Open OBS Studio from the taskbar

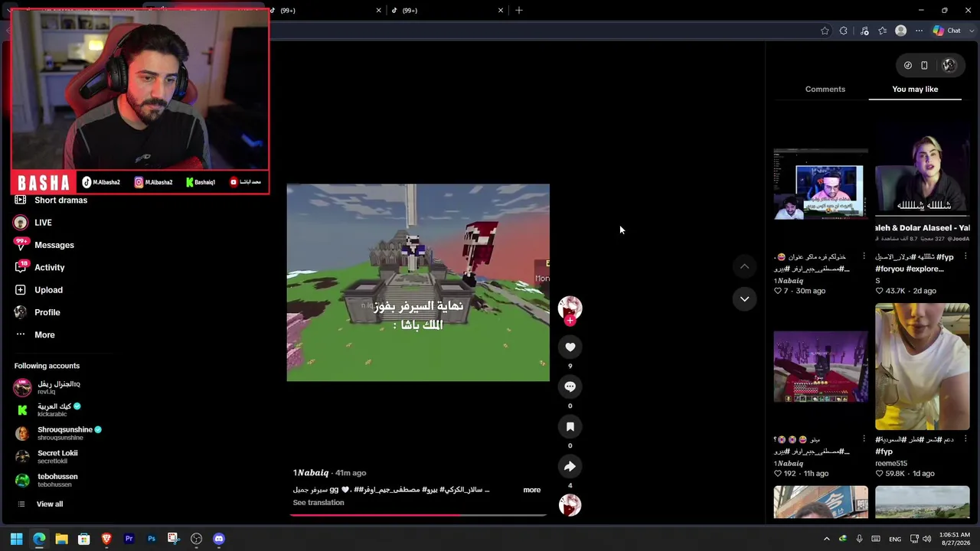tap(196, 539)
